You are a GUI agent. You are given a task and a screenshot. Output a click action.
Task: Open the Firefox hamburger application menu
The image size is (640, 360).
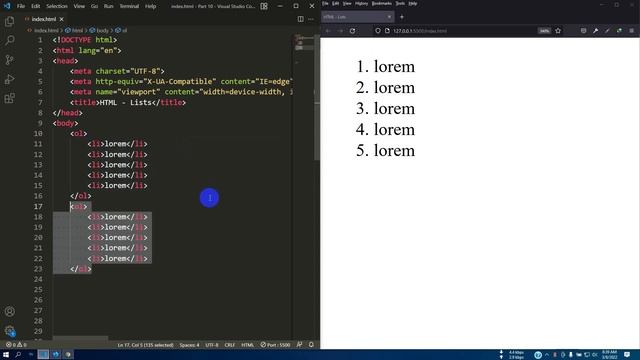pyautogui.click(x=631, y=31)
